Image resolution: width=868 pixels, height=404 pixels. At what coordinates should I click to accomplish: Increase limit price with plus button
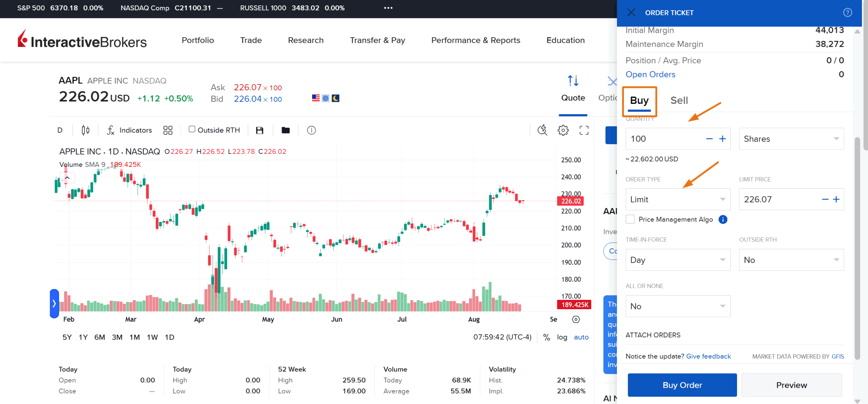click(836, 199)
